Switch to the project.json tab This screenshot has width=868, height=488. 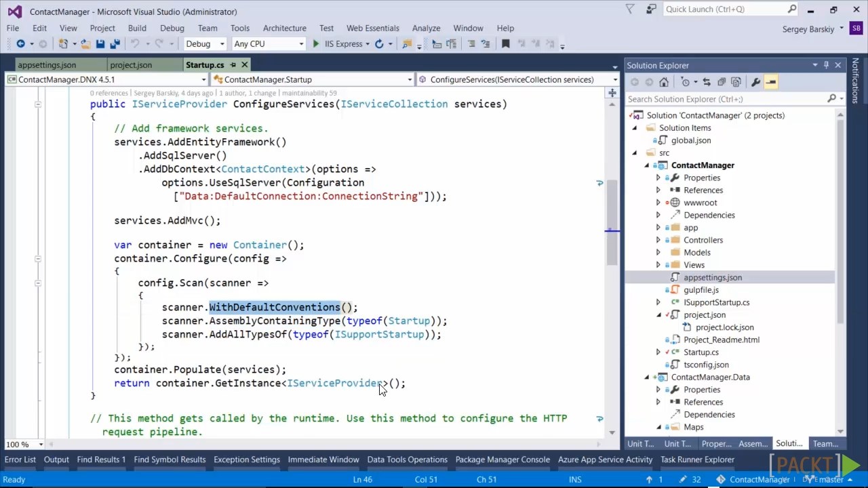[x=131, y=65]
